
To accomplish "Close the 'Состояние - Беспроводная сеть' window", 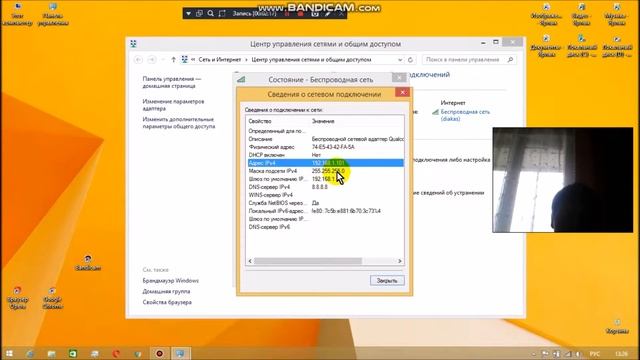I will pos(399,77).
